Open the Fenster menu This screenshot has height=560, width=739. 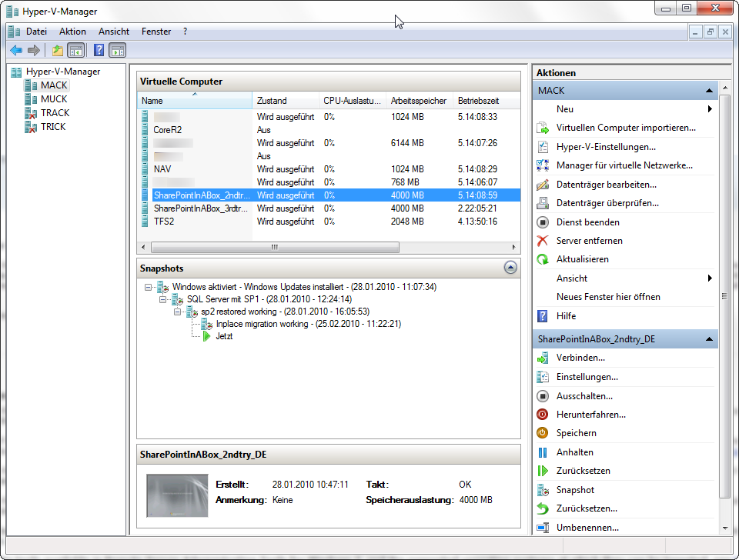tap(156, 32)
